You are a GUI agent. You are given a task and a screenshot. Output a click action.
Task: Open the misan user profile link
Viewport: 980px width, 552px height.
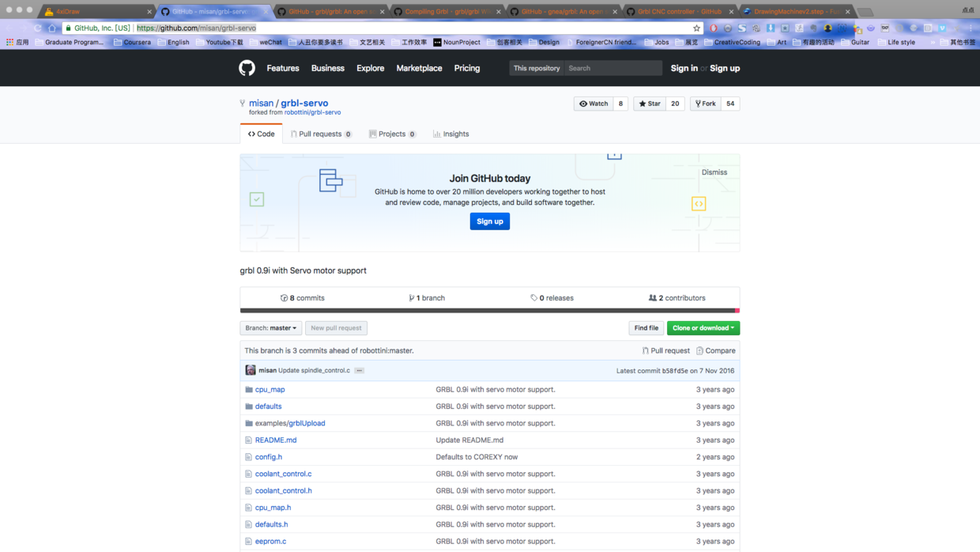pyautogui.click(x=261, y=103)
